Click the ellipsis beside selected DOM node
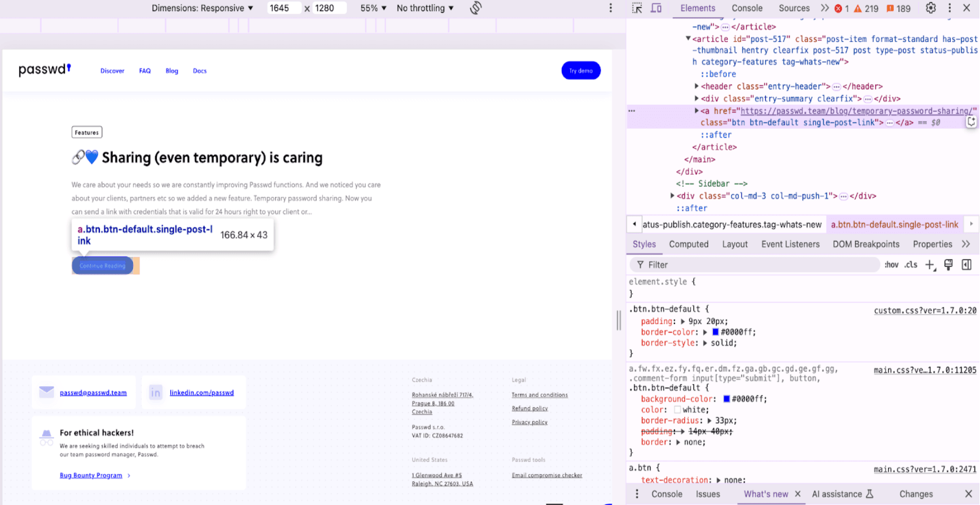Viewport: 980px width, 505px height. [x=632, y=111]
